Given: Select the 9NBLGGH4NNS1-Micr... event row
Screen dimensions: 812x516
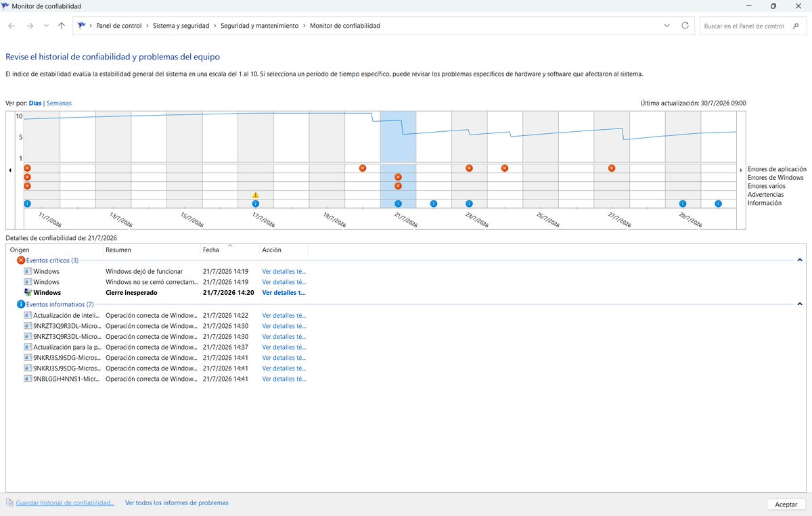Looking at the screenshot, I should point(164,379).
